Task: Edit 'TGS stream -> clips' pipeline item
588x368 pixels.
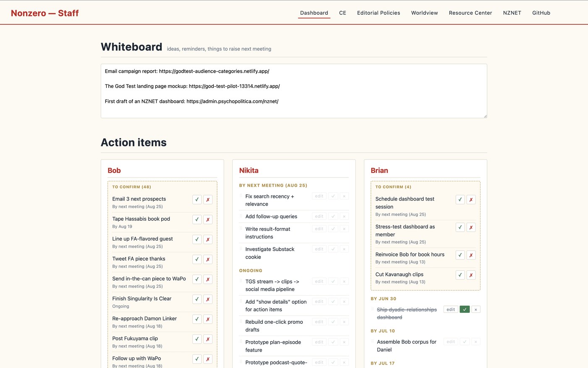Action: coord(319,281)
